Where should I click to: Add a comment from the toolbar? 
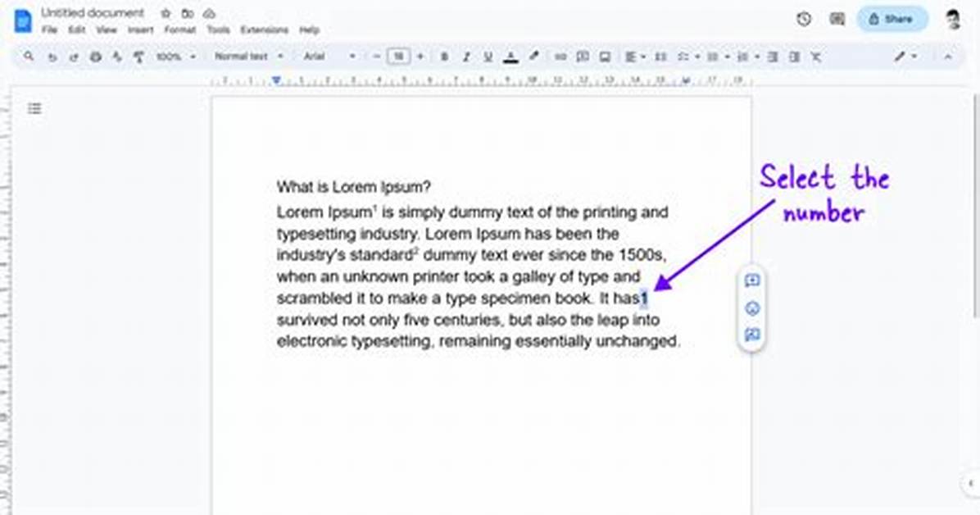click(583, 57)
